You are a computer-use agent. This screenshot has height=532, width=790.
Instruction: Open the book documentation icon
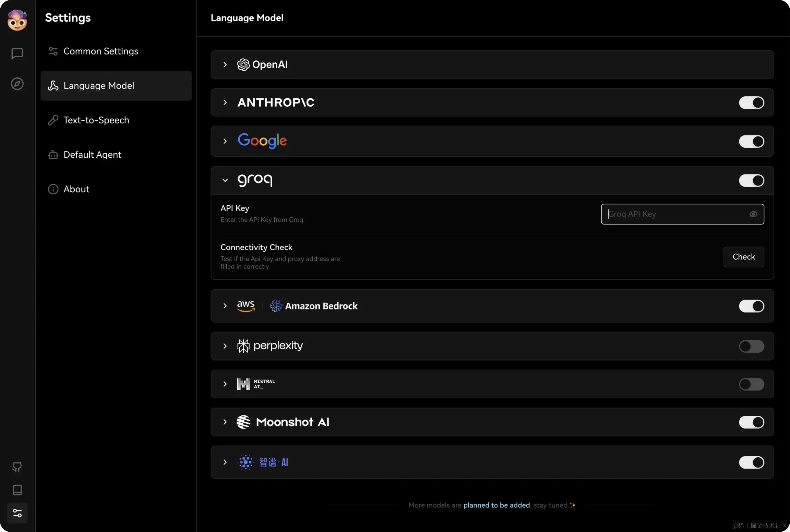click(17, 490)
